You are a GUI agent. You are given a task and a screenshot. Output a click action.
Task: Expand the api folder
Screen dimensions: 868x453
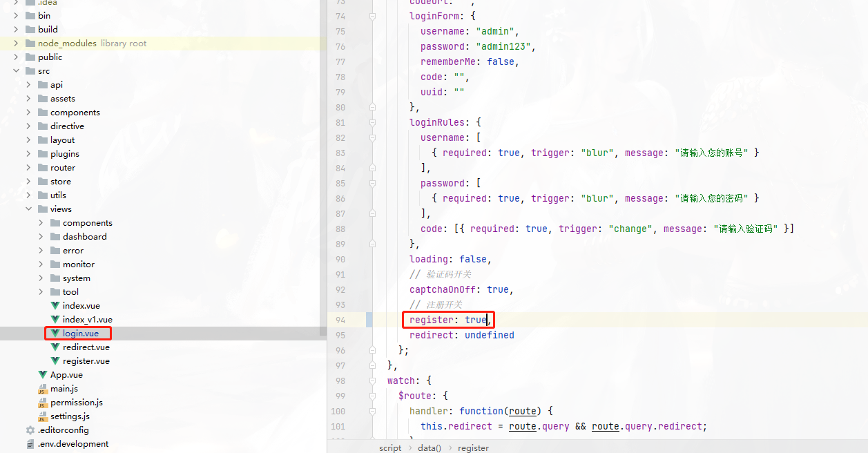[x=28, y=85]
